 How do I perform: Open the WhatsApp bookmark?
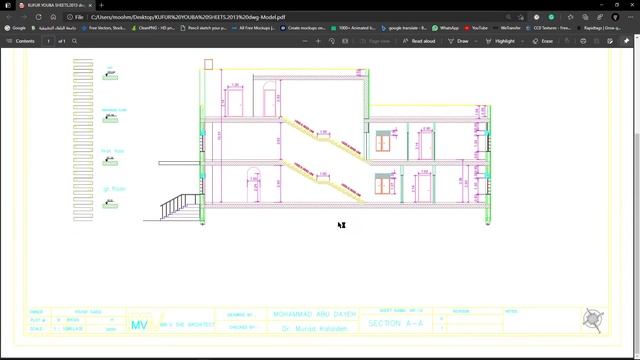tap(445, 28)
